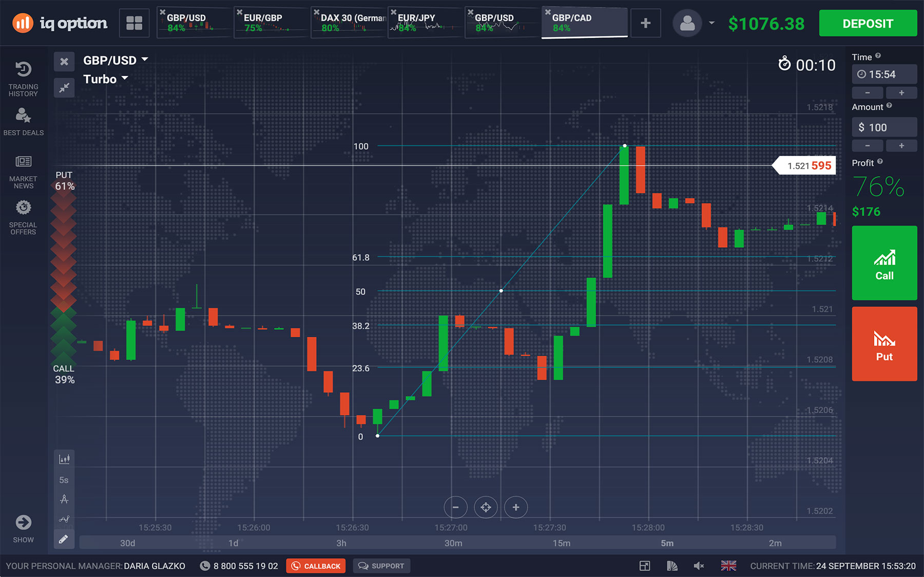
Task: Switch to the first GBP/USD tab
Action: tap(194, 23)
